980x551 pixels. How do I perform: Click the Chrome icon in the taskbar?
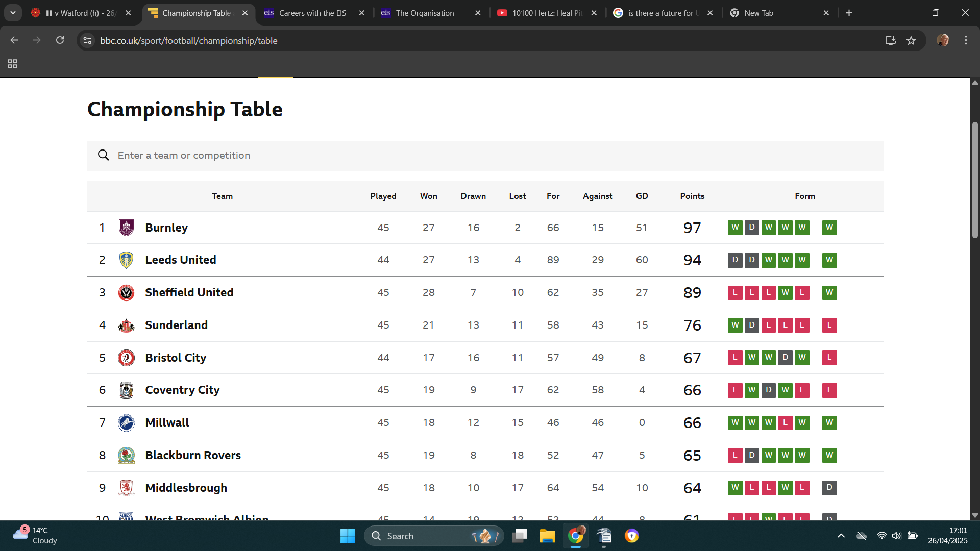[x=576, y=536]
